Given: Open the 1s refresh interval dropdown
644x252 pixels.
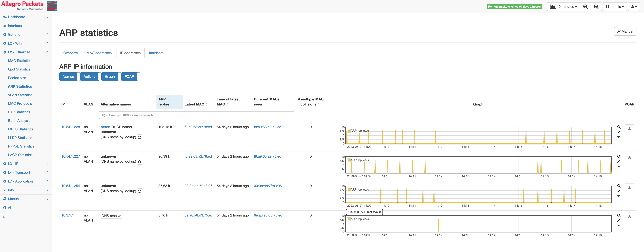Looking at the screenshot, I should (620, 7).
